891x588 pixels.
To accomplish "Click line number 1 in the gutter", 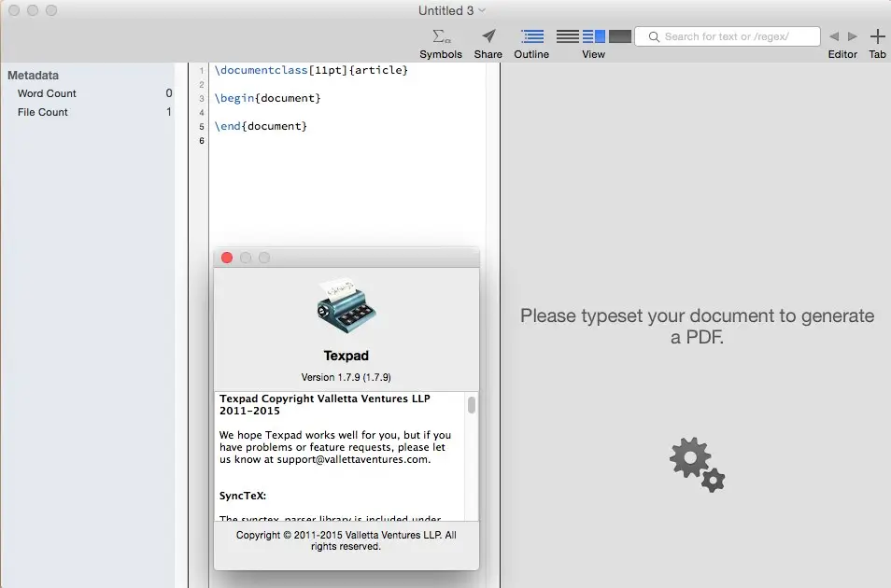I will [201, 70].
